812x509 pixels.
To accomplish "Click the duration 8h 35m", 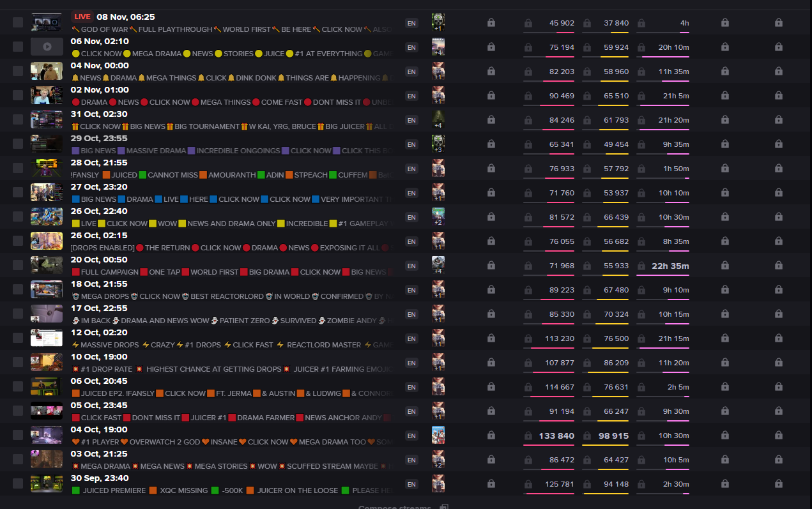I will 676,241.
